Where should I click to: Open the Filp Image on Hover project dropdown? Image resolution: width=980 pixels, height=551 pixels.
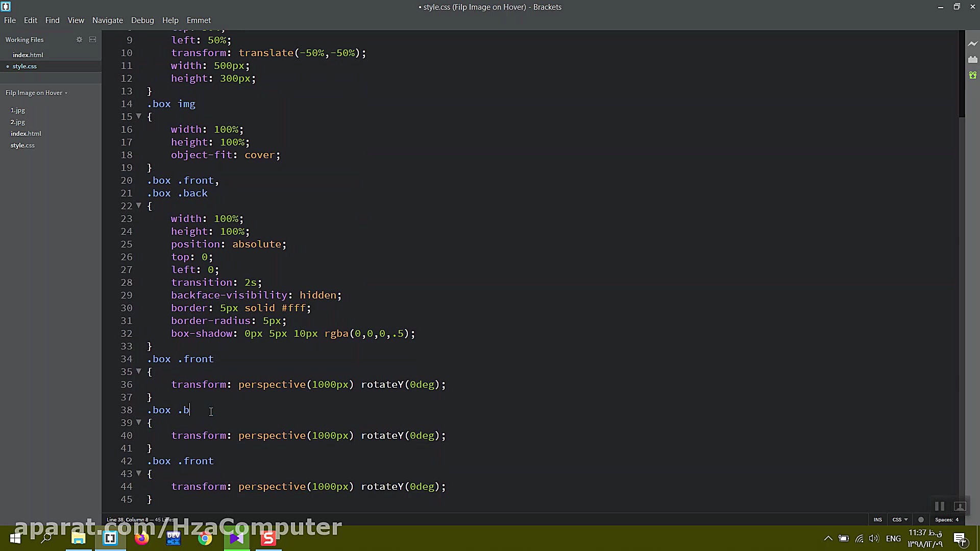[36, 92]
